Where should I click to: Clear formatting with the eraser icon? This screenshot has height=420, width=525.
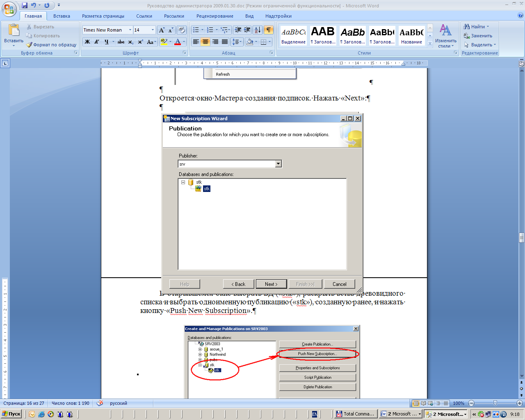[x=182, y=30]
